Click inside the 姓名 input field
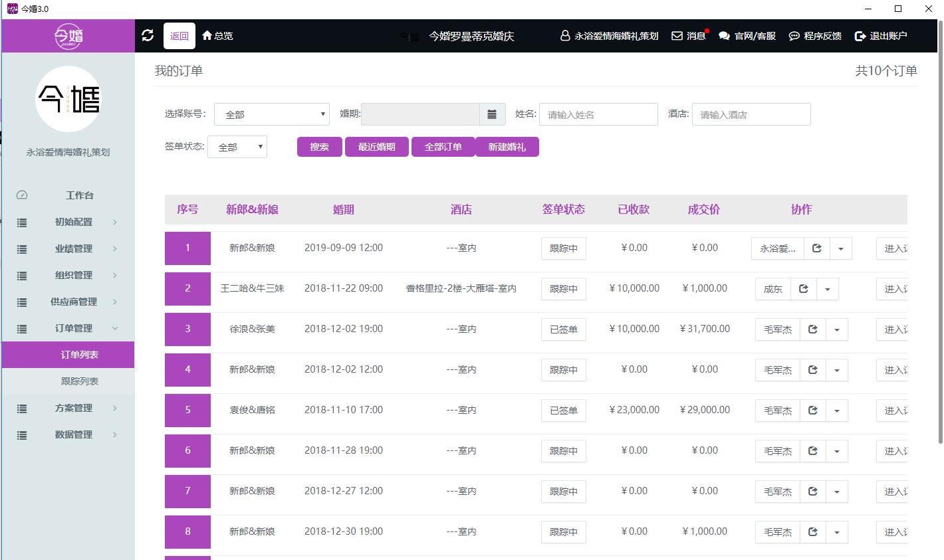The image size is (944, 560). click(597, 114)
